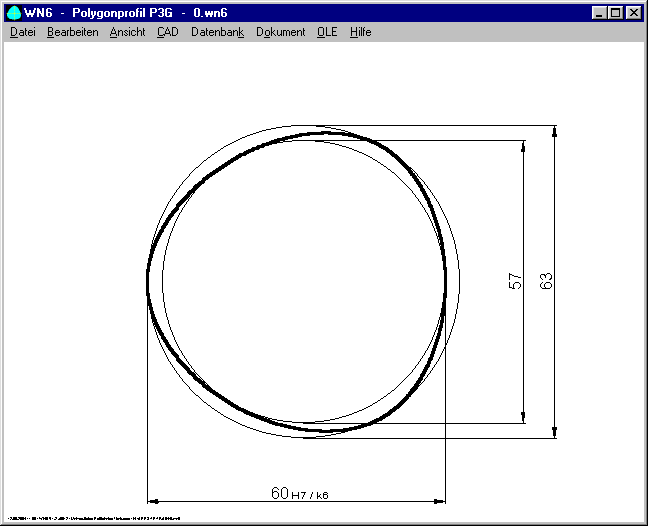
Task: Click the top arrowhead of the 63 dimension
Action: click(x=555, y=132)
